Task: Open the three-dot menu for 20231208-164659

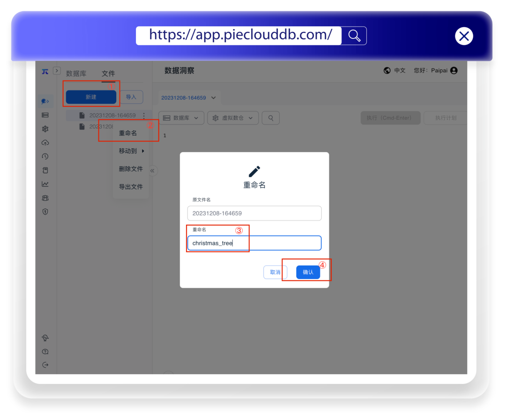Action: coord(144,115)
